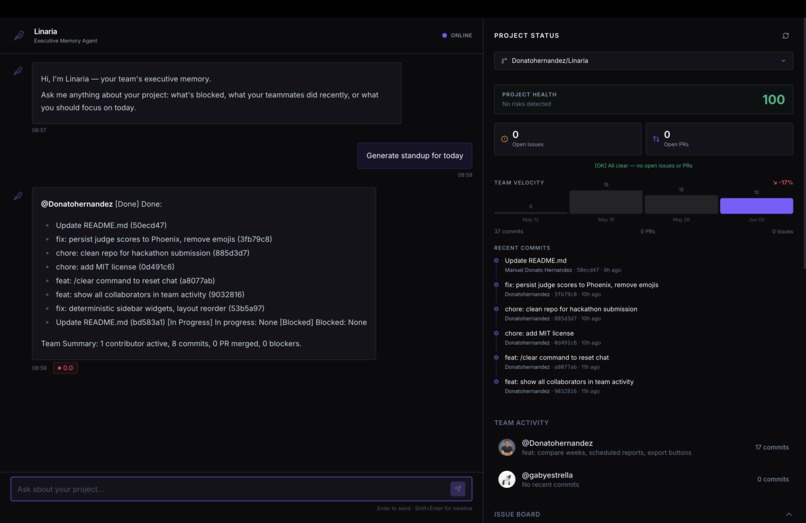Click the @gabyestrella avatar in Team Activity

[x=507, y=479]
